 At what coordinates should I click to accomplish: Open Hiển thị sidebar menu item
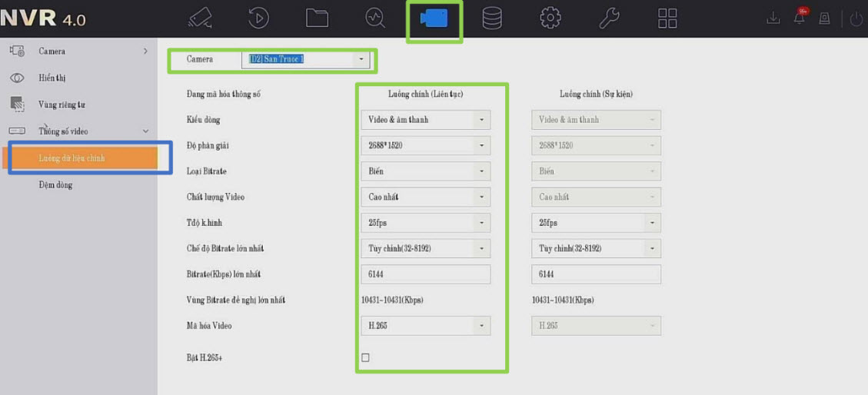pyautogui.click(x=52, y=78)
